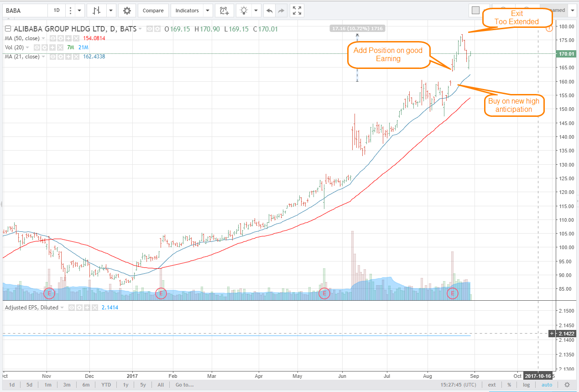Expand the lightbulb ideas dropdown arrow
This screenshot has width=579, height=392.
(x=256, y=10)
